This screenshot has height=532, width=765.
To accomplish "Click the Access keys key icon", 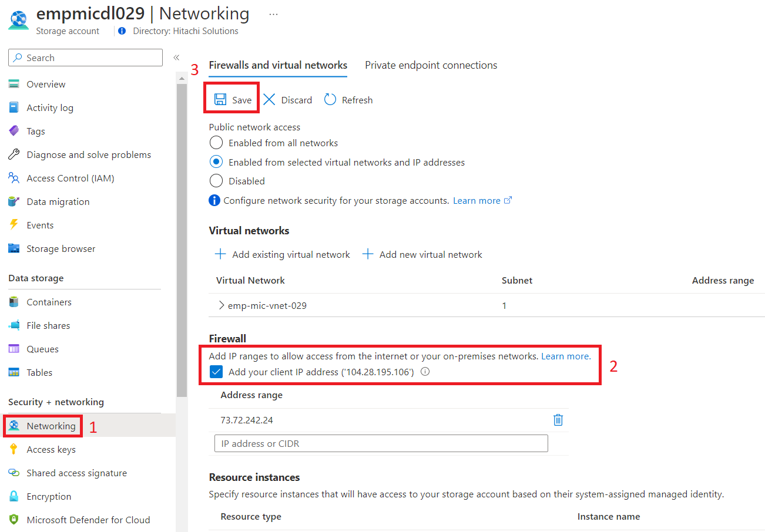I will (x=14, y=449).
